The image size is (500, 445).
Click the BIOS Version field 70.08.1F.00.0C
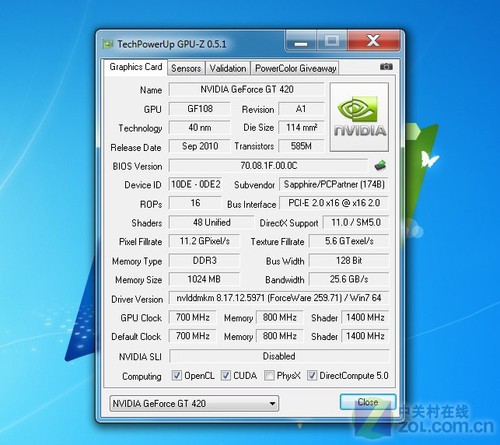tap(269, 166)
